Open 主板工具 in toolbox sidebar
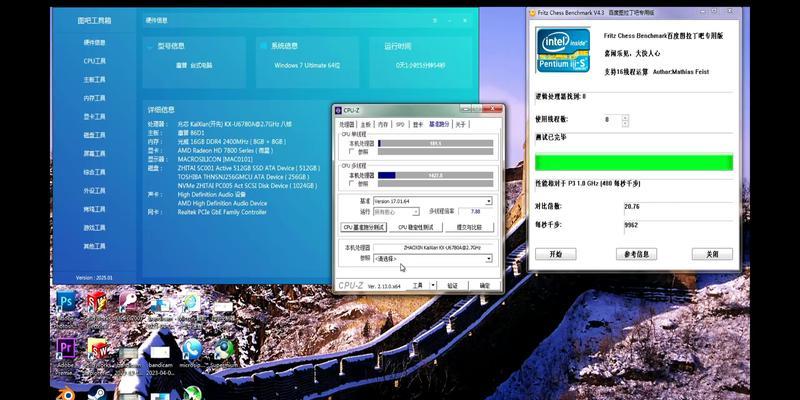Viewport: 800px width, 400px height. (94, 80)
